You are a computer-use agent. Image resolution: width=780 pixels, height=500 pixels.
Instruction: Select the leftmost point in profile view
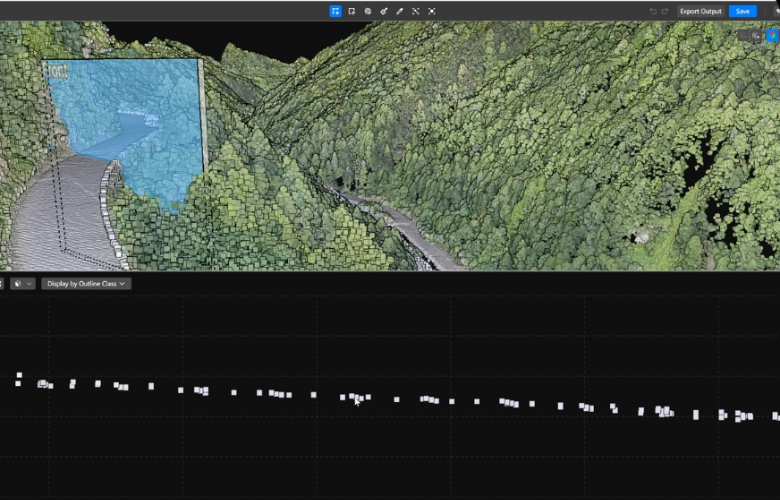[x=19, y=376]
